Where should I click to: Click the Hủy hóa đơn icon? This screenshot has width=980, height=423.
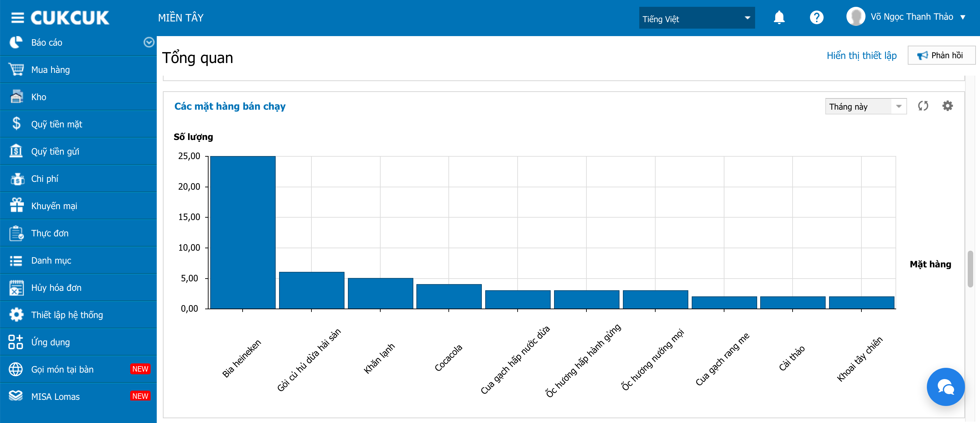16,287
